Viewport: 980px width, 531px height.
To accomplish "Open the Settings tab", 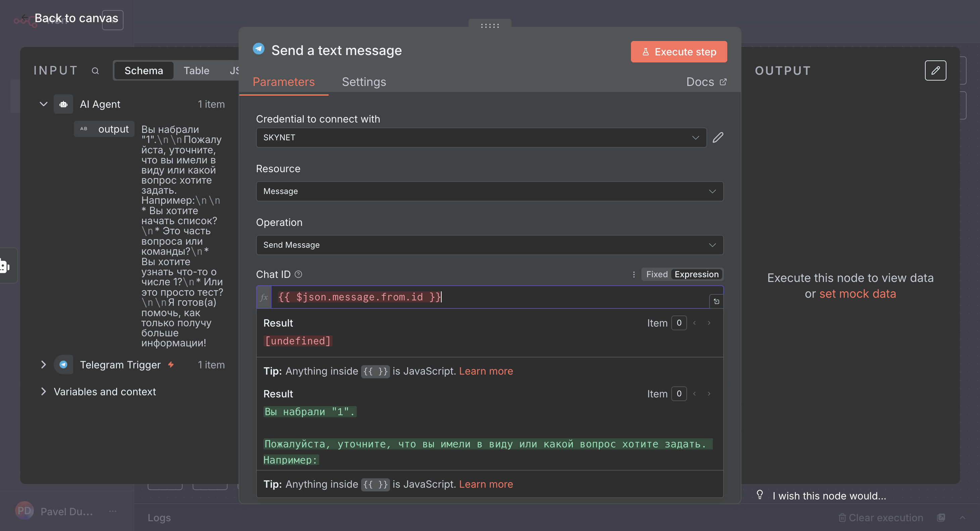I will 364,82.
